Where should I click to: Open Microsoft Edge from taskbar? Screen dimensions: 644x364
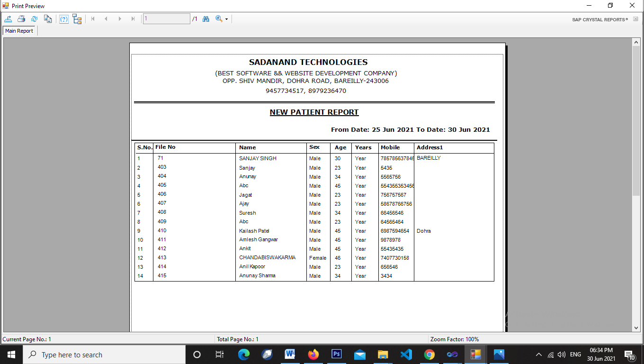point(243,355)
